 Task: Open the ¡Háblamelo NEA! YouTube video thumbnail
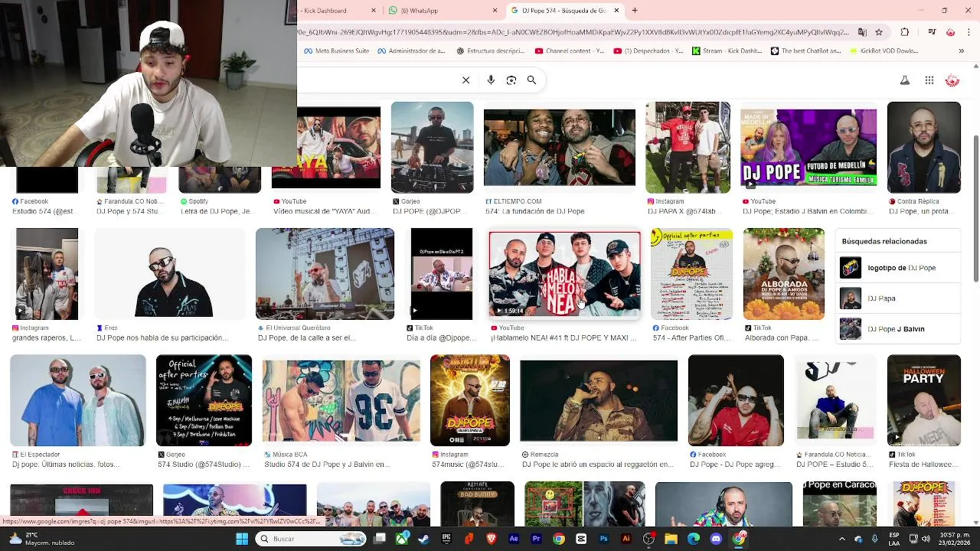565,274
